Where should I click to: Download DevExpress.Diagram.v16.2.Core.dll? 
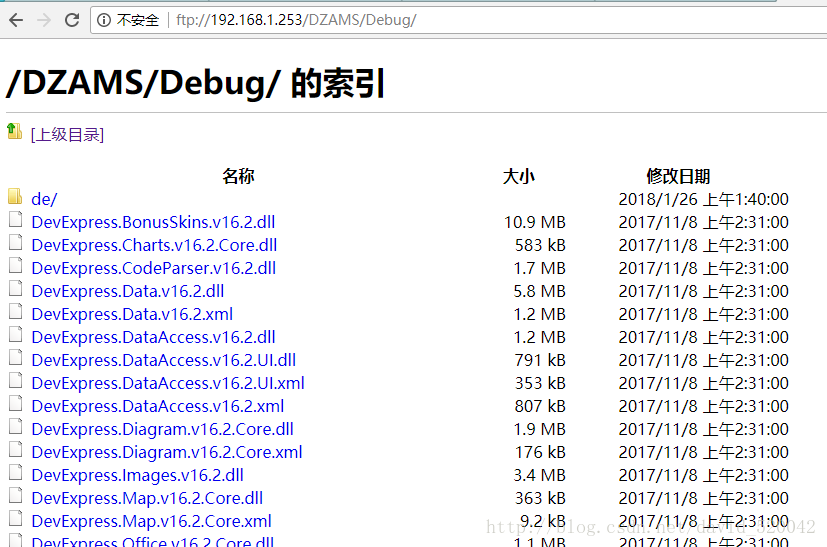(x=162, y=429)
